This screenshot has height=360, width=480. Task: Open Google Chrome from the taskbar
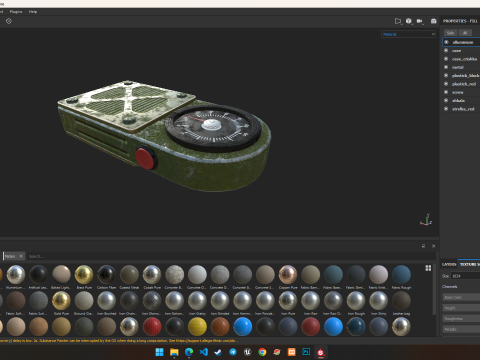262,352
